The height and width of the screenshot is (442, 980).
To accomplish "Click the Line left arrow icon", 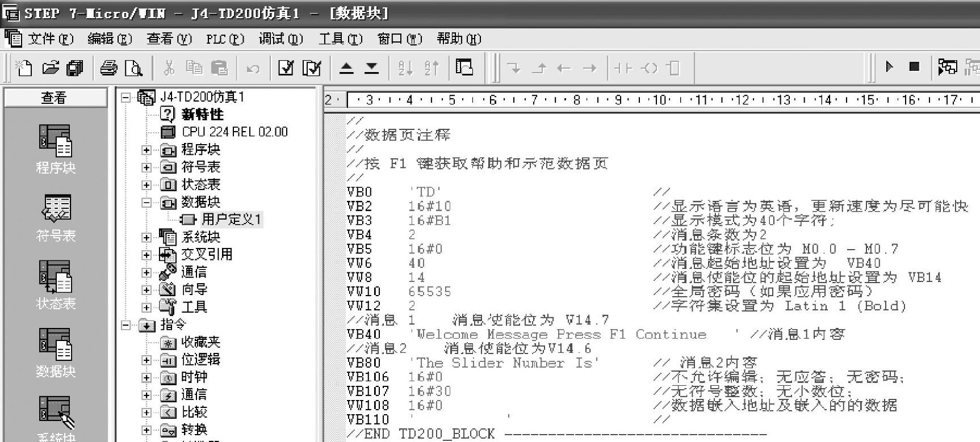I will pos(563,69).
